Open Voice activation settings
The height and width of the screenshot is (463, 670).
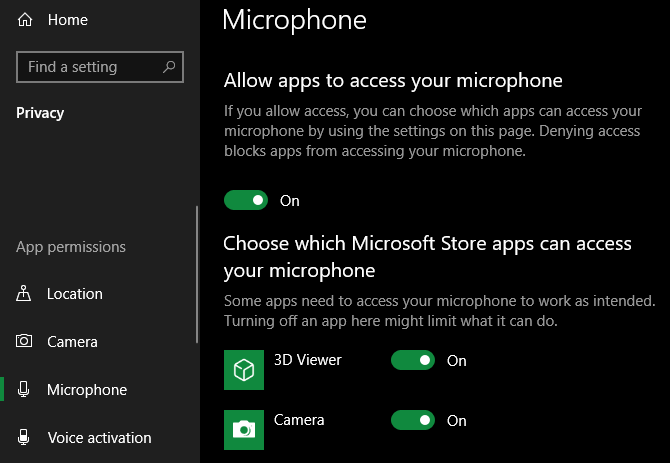point(99,438)
